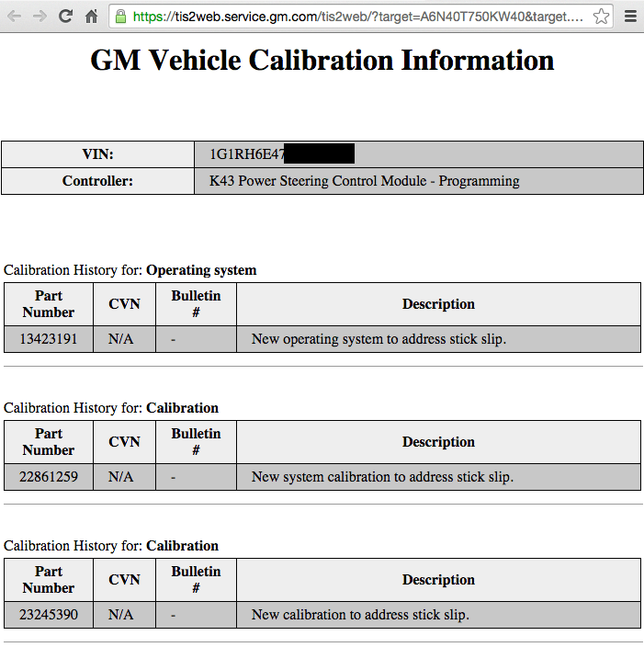Click Part Number header in 23245390 table

(49, 580)
